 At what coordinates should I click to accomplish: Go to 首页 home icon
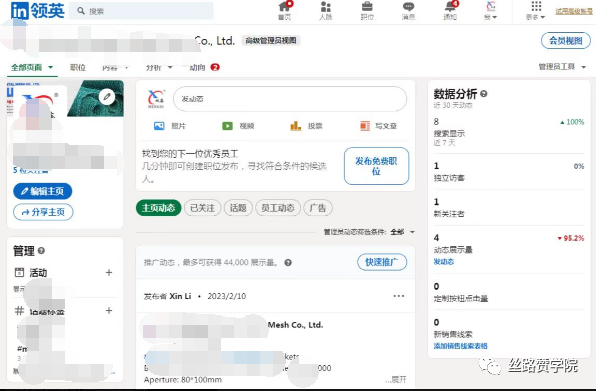point(285,11)
